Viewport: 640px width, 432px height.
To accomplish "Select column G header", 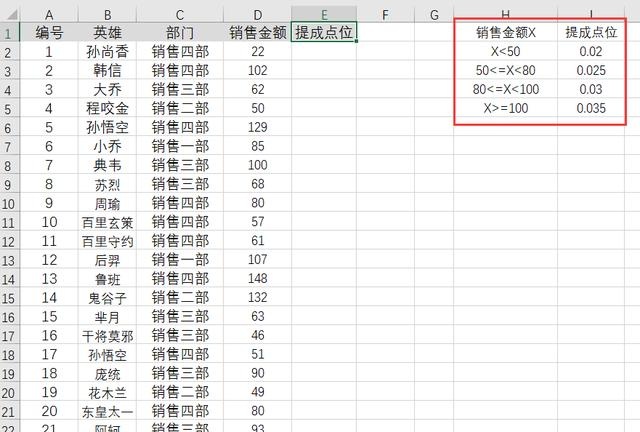I will click(434, 15).
